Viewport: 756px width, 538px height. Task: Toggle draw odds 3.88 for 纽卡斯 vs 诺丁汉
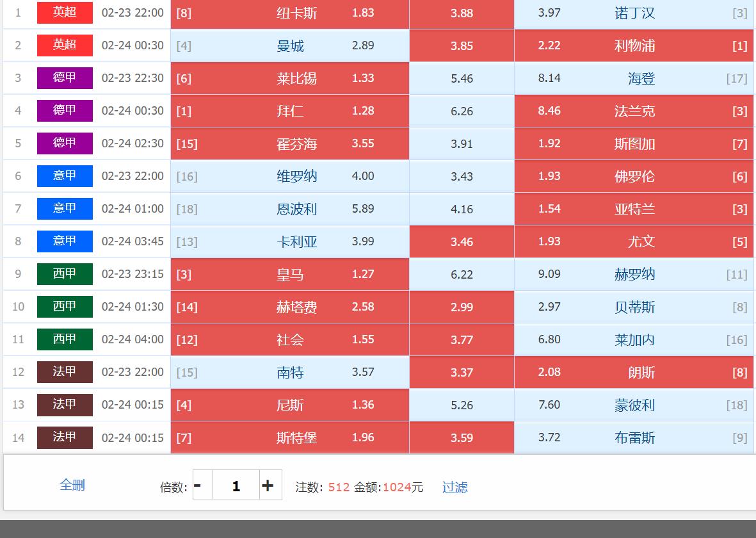462,13
